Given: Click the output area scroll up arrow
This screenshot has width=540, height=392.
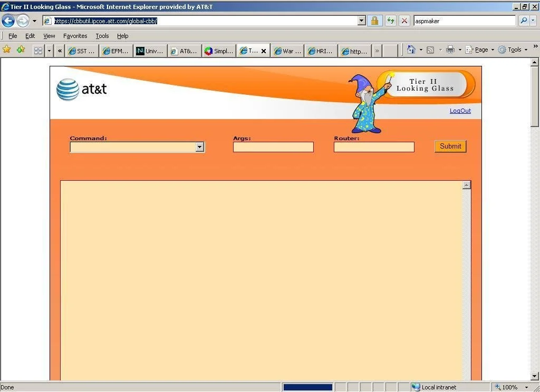Looking at the screenshot, I should click(x=466, y=185).
